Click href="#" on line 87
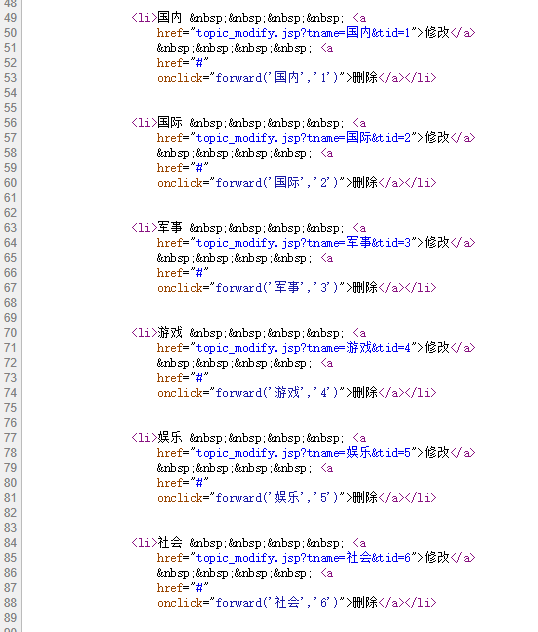This screenshot has height=632, width=538. tap(183, 588)
